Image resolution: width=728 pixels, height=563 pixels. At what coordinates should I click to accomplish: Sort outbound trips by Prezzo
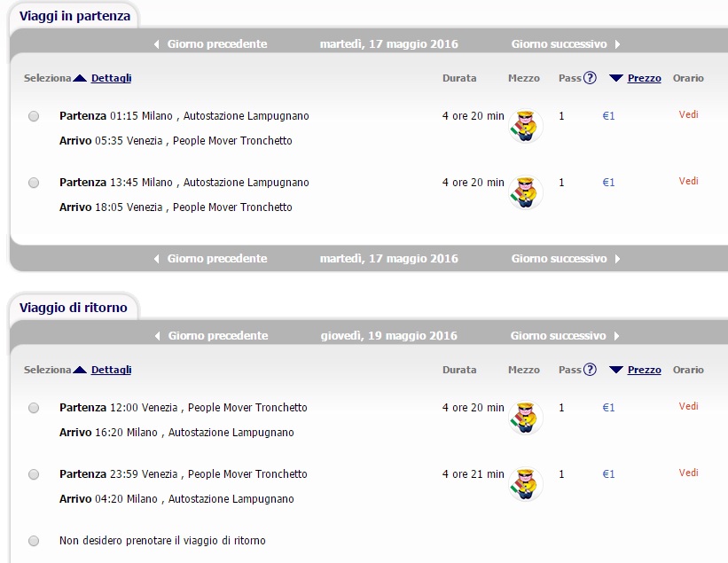644,78
